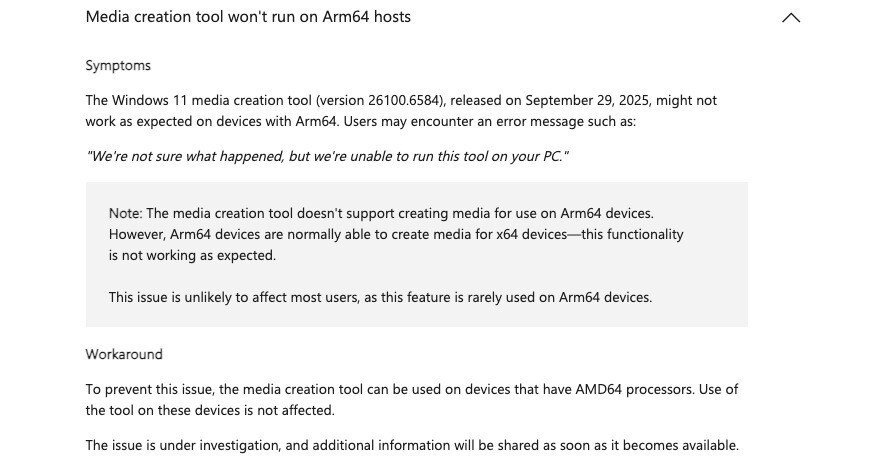The width and height of the screenshot is (880, 465).
Task: Click the Workaround subheading
Action: coord(124,354)
